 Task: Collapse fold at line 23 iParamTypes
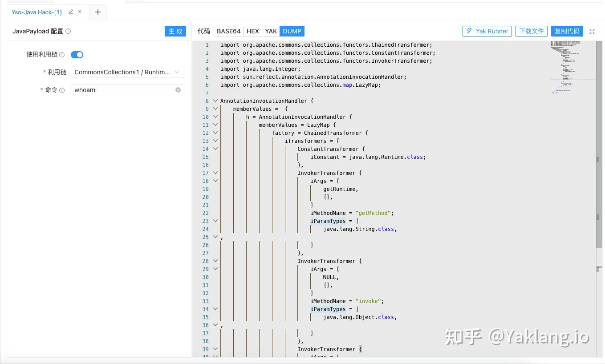pyautogui.click(x=215, y=221)
